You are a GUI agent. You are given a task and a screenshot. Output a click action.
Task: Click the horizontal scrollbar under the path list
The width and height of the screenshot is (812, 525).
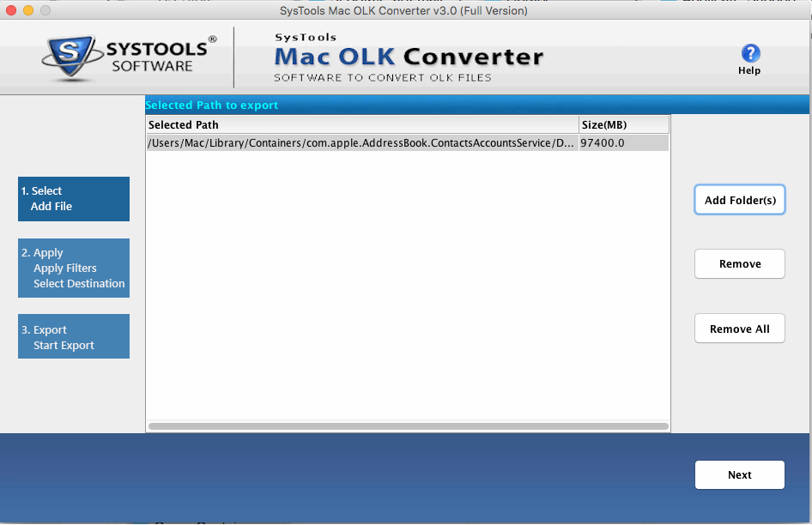408,426
